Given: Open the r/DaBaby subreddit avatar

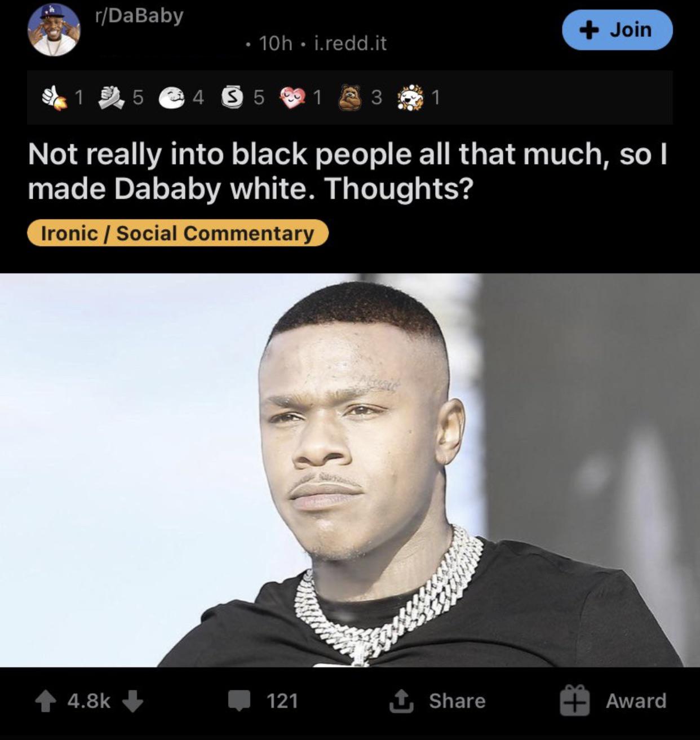Looking at the screenshot, I should pyautogui.click(x=54, y=30).
